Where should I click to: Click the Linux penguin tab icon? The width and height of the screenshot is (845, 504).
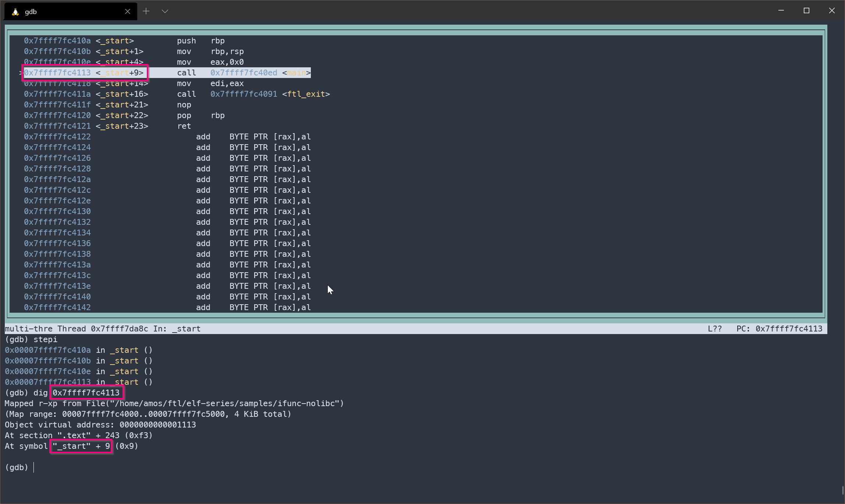click(x=15, y=12)
